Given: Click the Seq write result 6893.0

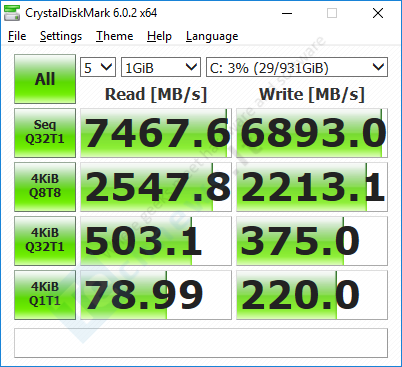Looking at the screenshot, I should point(312,133).
